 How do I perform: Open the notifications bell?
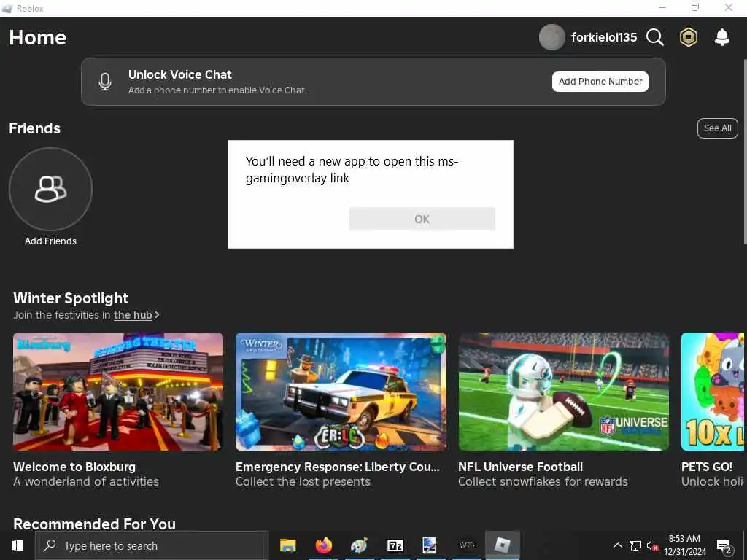722,37
